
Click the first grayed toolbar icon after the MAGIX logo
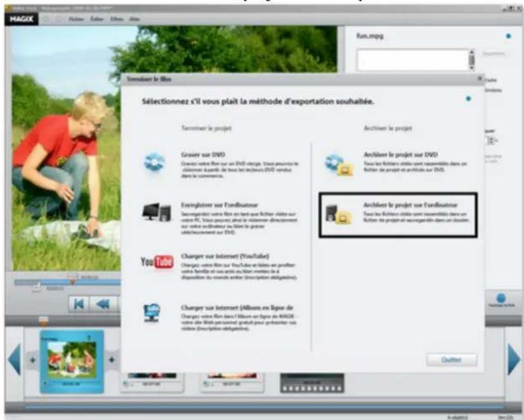coord(46,19)
